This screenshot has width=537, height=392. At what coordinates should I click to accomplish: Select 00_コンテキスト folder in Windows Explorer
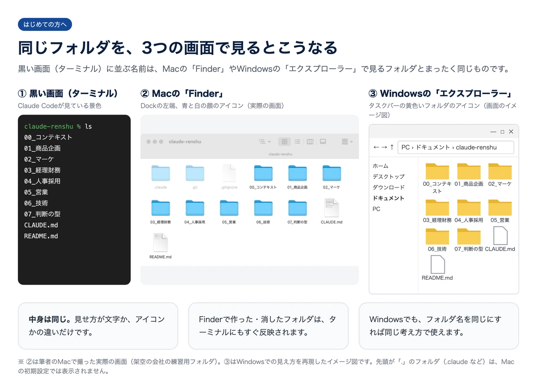(437, 178)
